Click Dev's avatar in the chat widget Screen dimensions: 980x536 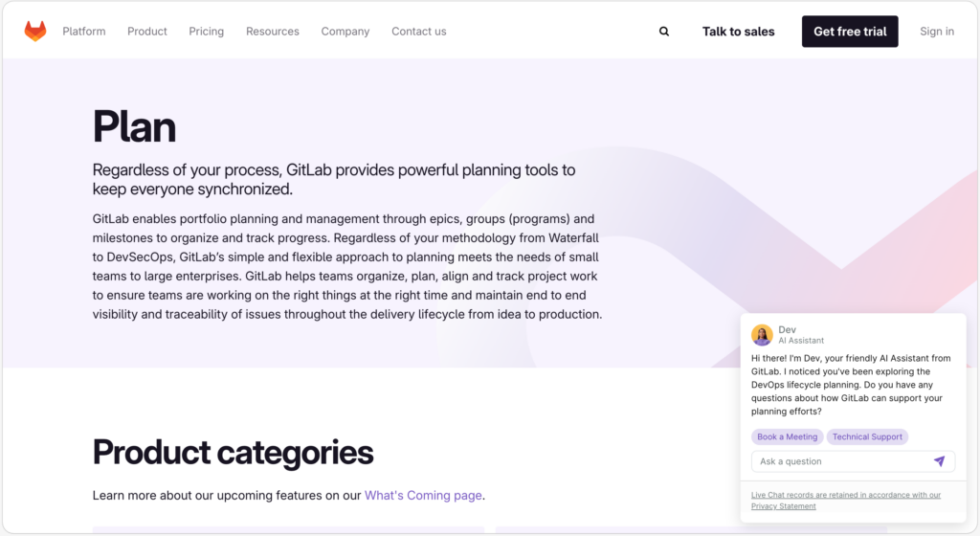[762, 335]
